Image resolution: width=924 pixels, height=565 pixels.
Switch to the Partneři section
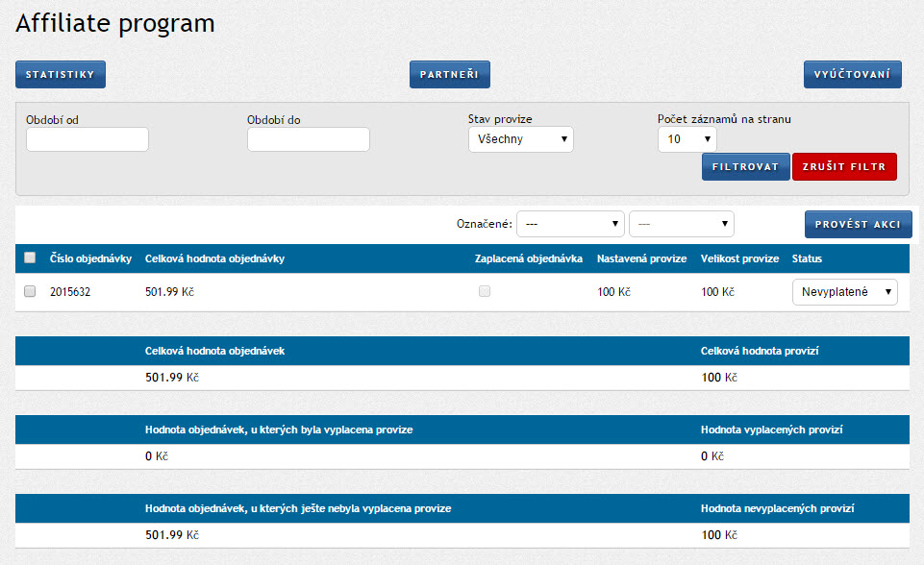click(449, 75)
